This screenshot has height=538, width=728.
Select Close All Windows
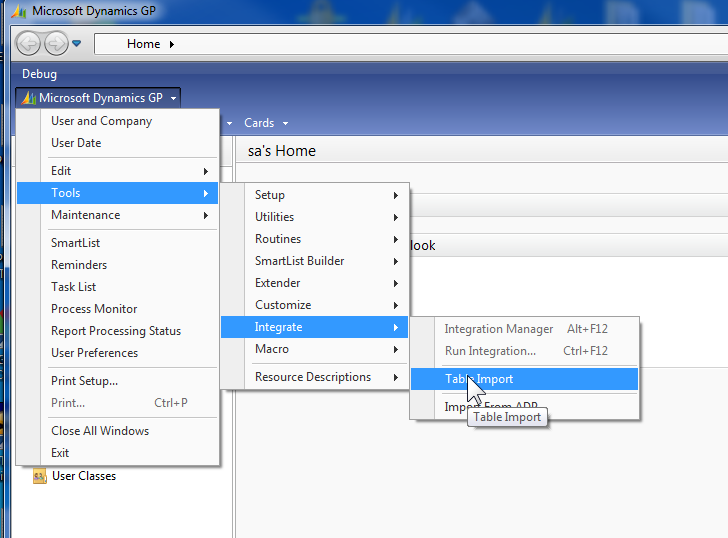coord(117,431)
